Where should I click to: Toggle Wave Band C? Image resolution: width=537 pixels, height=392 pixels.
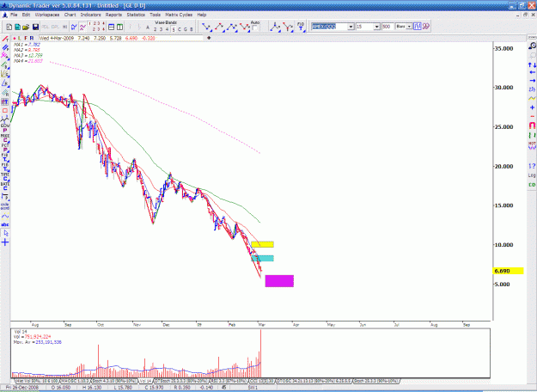179,29
